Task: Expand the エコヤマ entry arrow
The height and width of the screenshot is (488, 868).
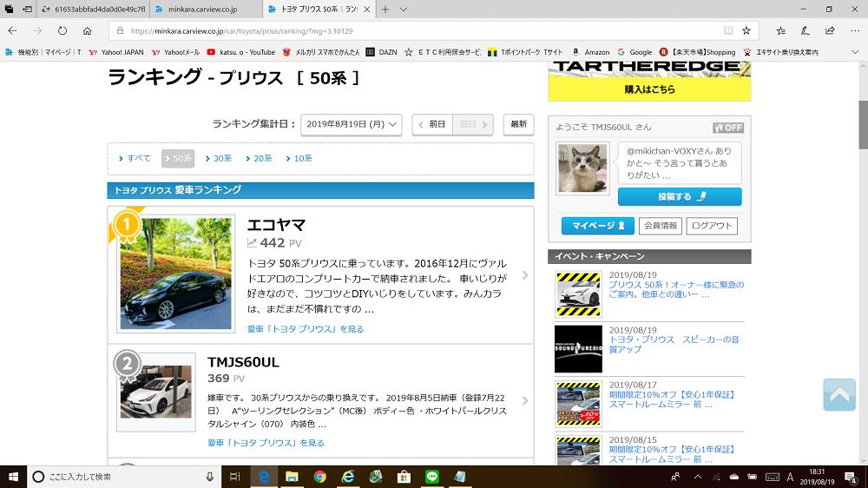Action: tap(525, 275)
